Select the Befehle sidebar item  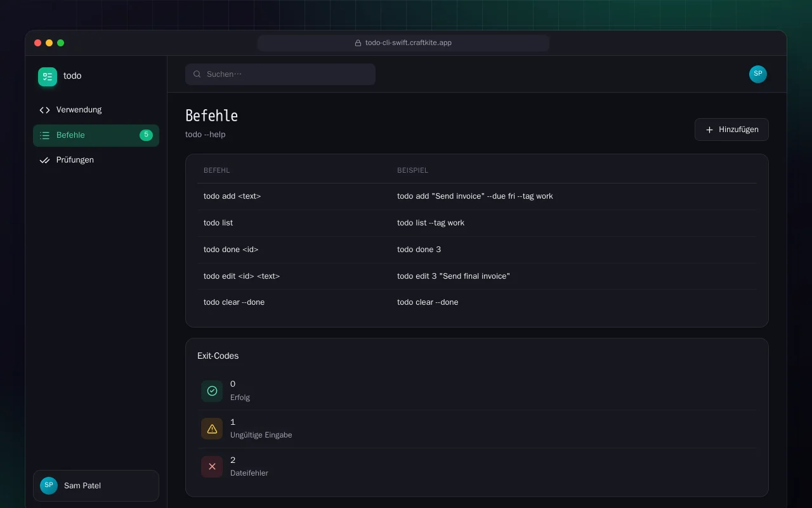(x=96, y=135)
